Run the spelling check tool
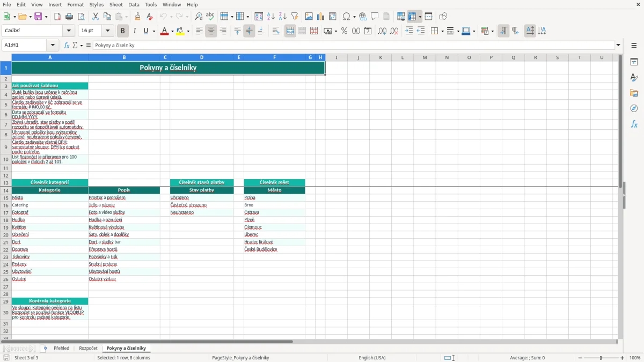 tap(210, 17)
